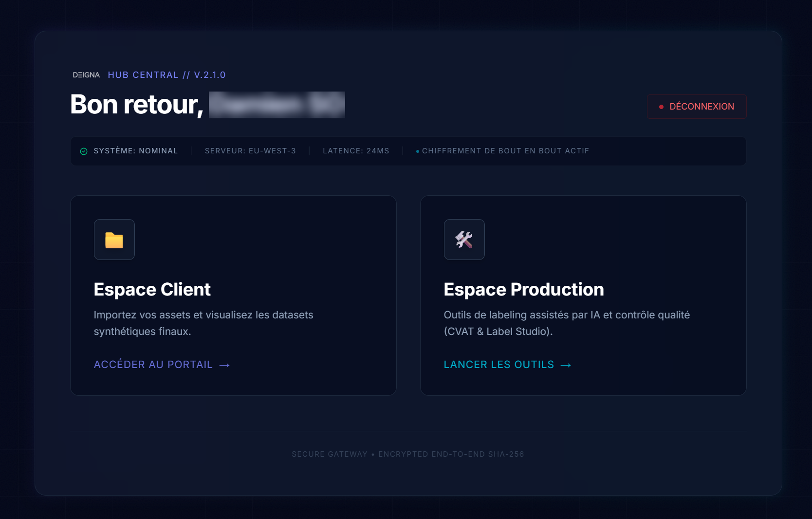Click the DEIGNA logo
Screen dimensions: 812x519
(86, 75)
